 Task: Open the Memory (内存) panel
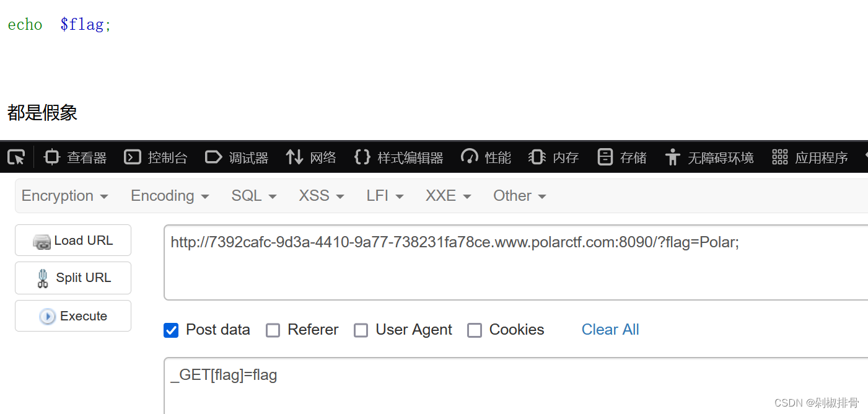click(554, 157)
